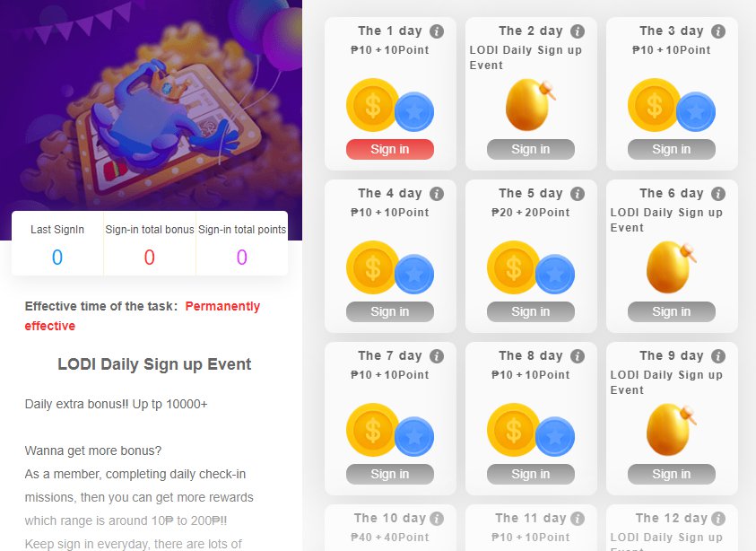
Task: Click the LODI Daily Sign up Event heading
Action: pyautogui.click(x=154, y=364)
